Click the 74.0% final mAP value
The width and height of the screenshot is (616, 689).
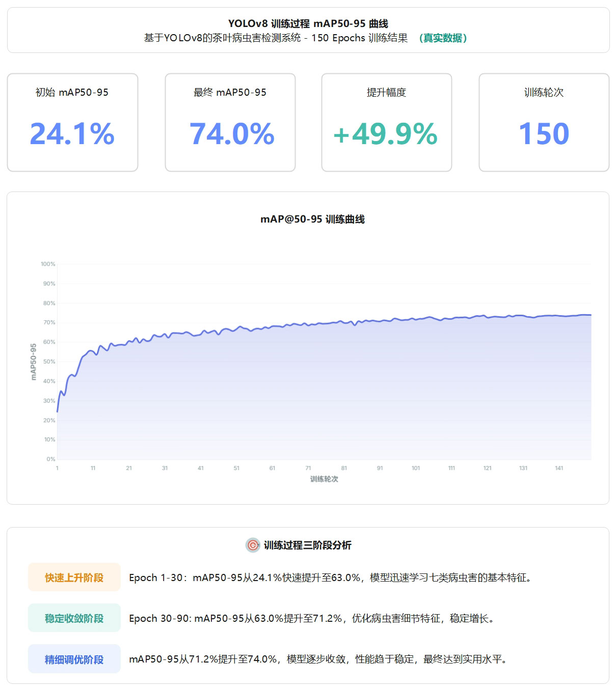click(232, 134)
